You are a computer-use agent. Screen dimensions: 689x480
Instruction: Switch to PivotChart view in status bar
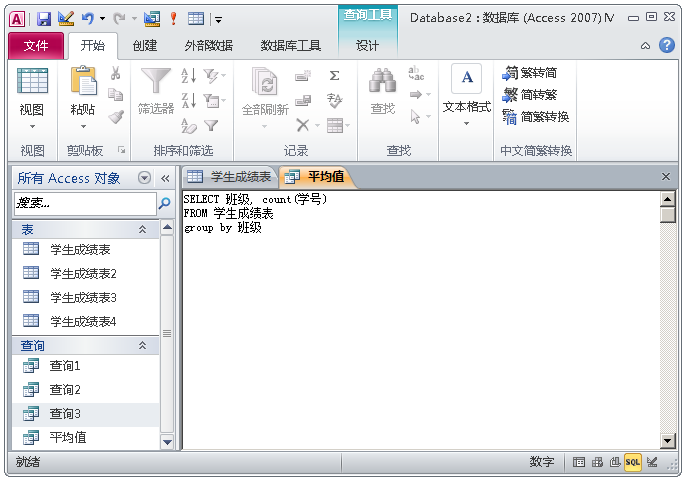(615, 462)
